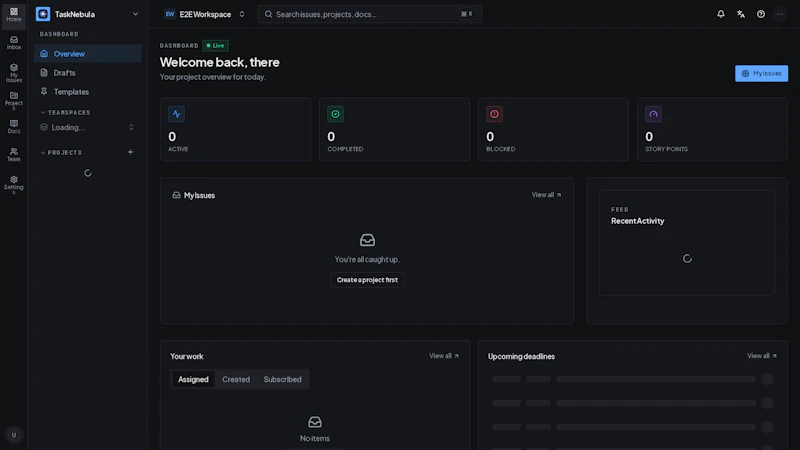
Task: Click the search magnifier icon
Action: pyautogui.click(x=268, y=14)
